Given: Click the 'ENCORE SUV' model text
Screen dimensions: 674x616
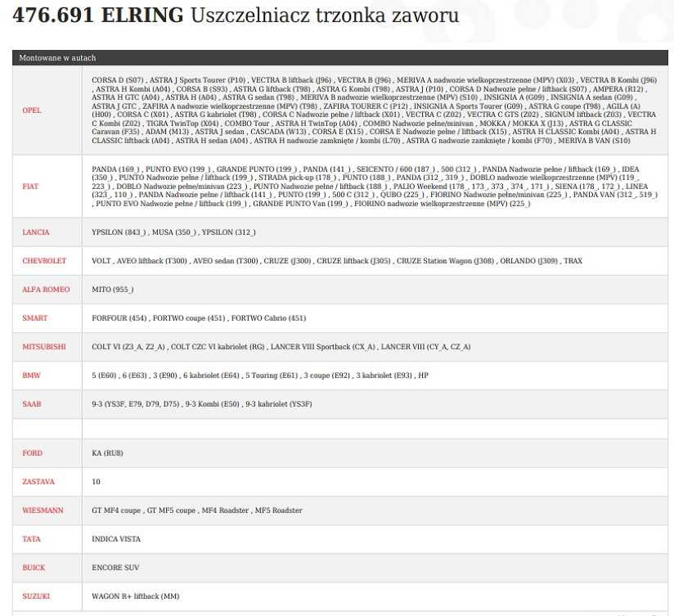Looking at the screenshot, I should tap(115, 568).
